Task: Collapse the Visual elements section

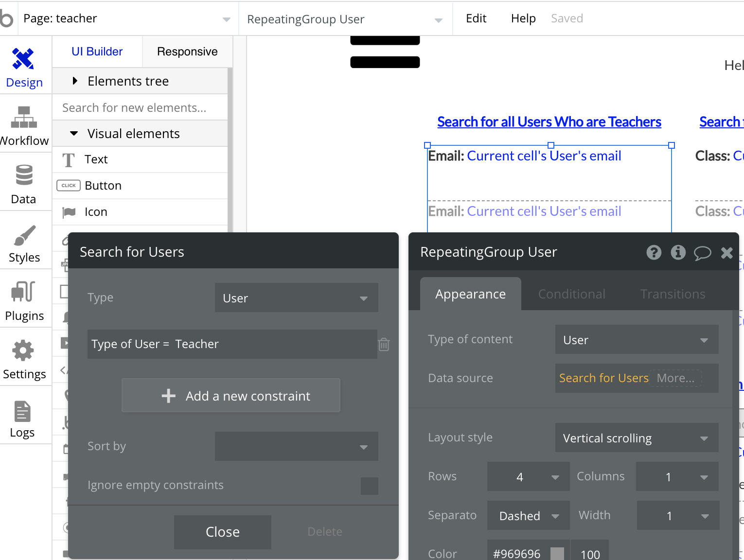Action: (x=140, y=134)
